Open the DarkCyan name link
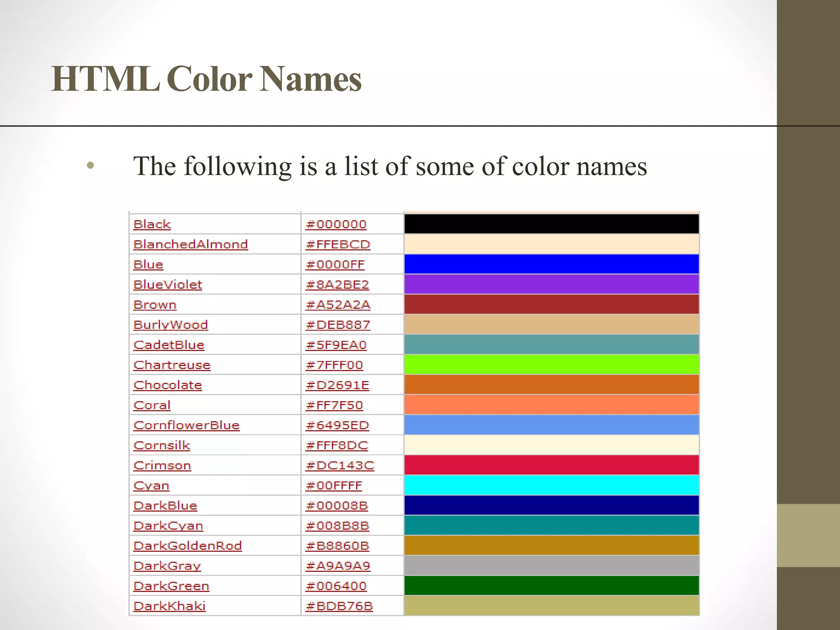The height and width of the screenshot is (630, 840). (x=169, y=526)
